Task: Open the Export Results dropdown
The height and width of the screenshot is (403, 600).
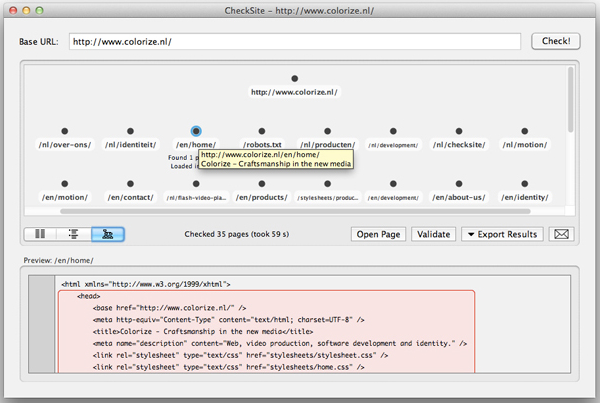Action: pyautogui.click(x=502, y=234)
